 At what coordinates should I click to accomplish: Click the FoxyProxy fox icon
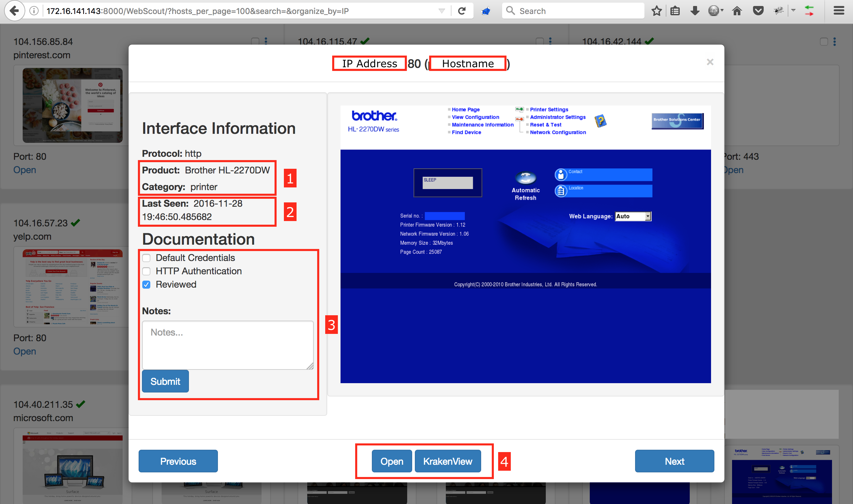tap(485, 11)
